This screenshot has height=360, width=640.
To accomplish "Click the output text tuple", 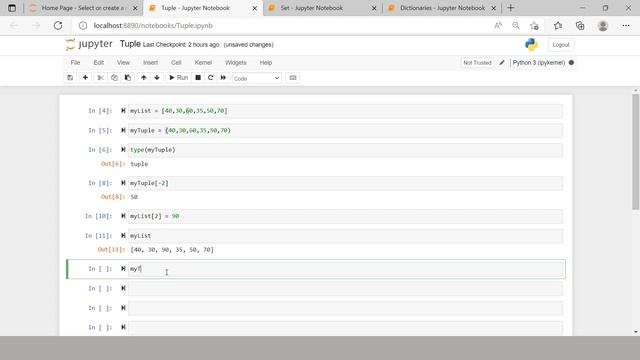I will click(x=139, y=164).
